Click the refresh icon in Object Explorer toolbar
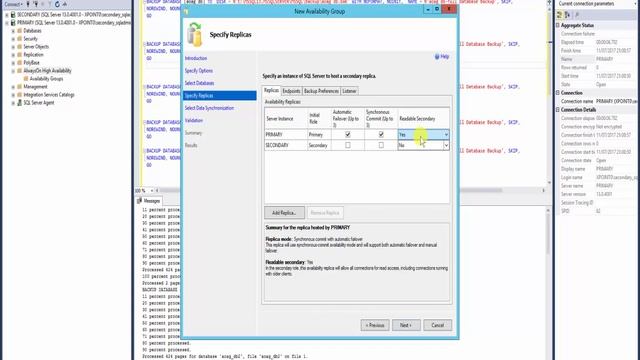640x360 pixels. (57, 4)
